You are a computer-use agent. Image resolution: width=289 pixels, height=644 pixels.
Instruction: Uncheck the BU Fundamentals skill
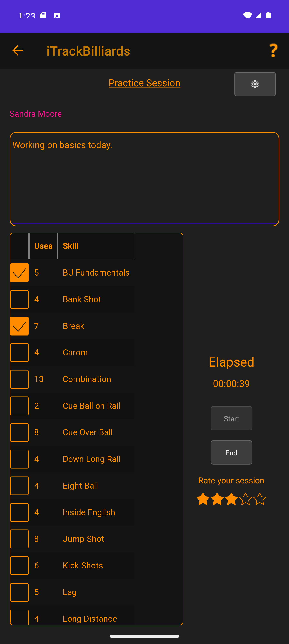point(19,272)
